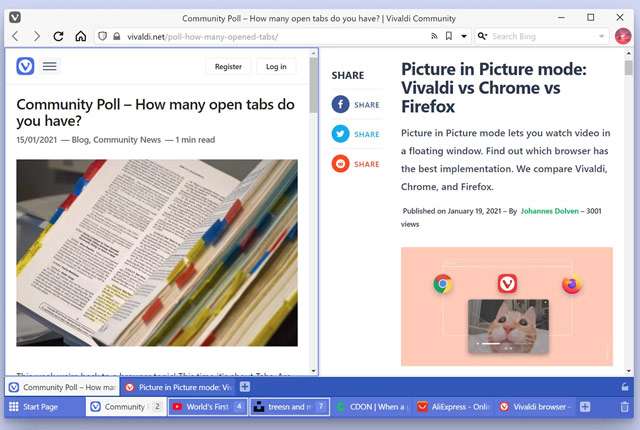
Task: Show site info padlock in address bar
Action: tap(117, 36)
